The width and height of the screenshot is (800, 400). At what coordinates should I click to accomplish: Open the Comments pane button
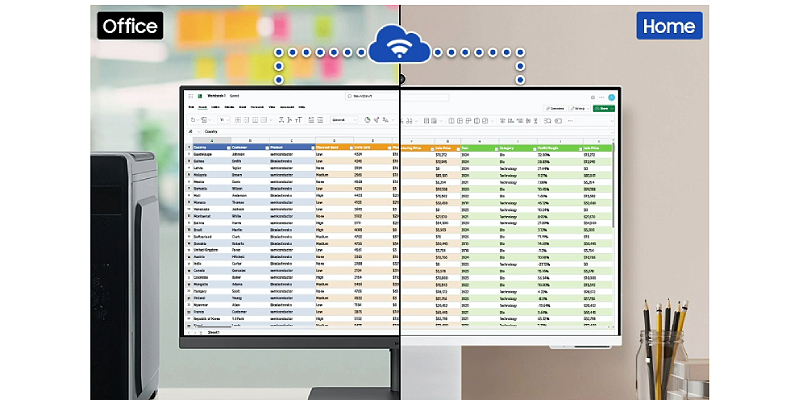pos(555,108)
